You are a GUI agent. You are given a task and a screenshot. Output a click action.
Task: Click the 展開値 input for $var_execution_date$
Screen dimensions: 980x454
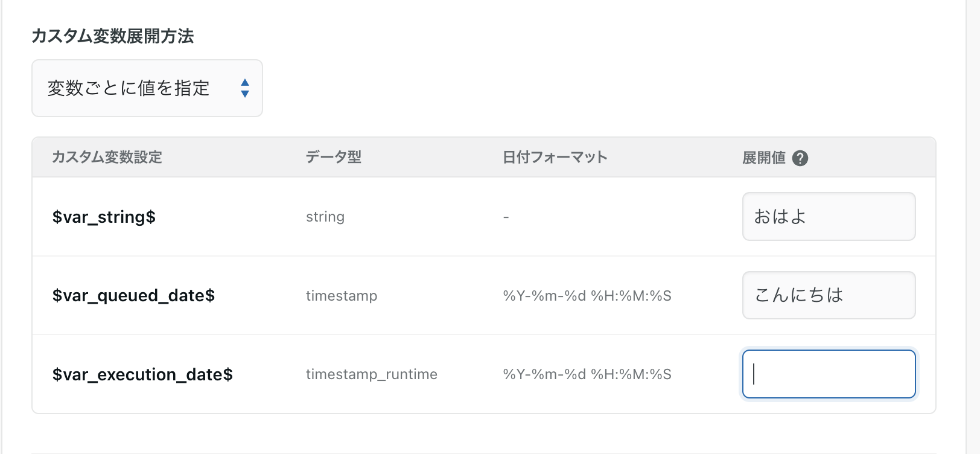click(829, 374)
